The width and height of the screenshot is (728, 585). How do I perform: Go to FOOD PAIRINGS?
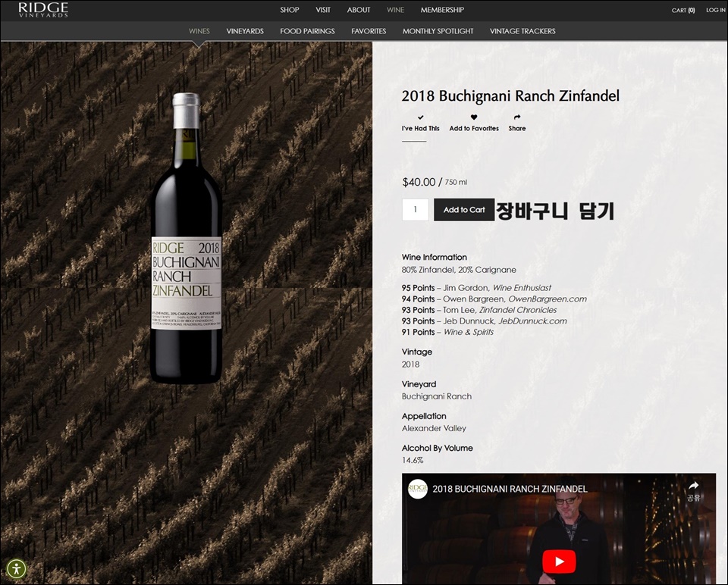tap(307, 31)
